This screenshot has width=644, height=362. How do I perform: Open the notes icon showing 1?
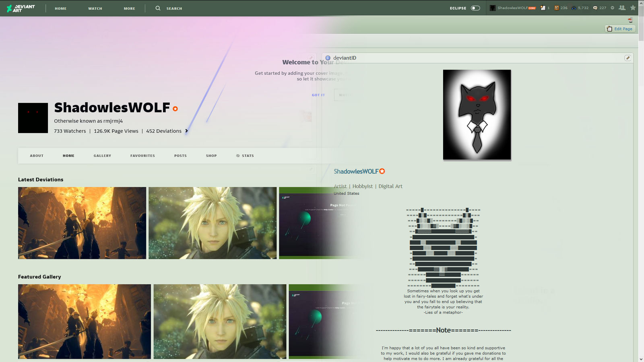[x=545, y=8]
